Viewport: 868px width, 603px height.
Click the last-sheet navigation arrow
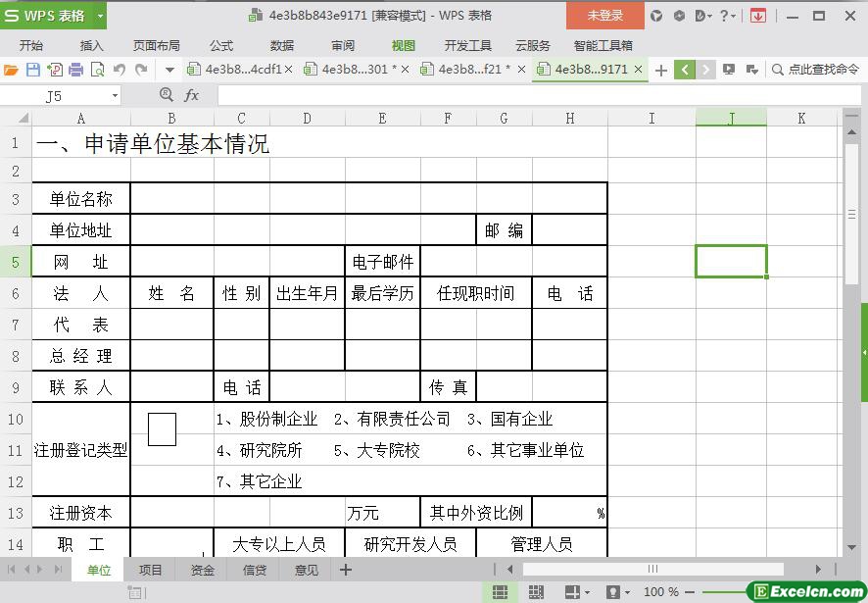pyautogui.click(x=58, y=570)
